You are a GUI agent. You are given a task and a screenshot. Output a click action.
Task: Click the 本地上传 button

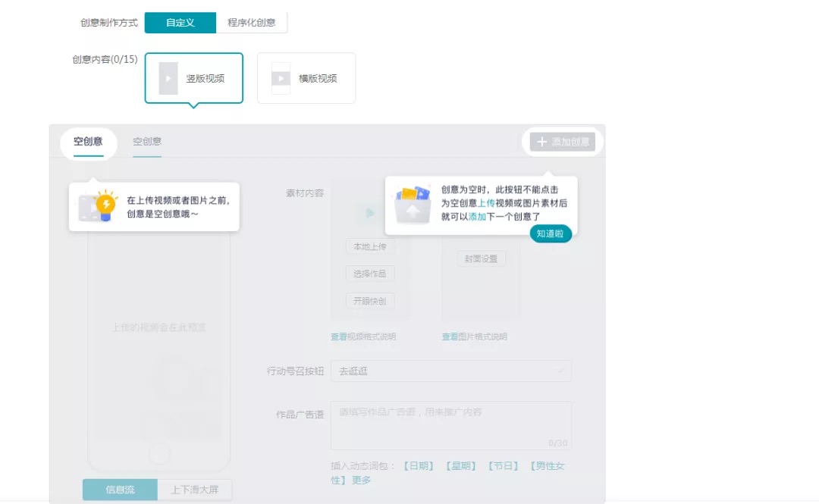[370, 246]
